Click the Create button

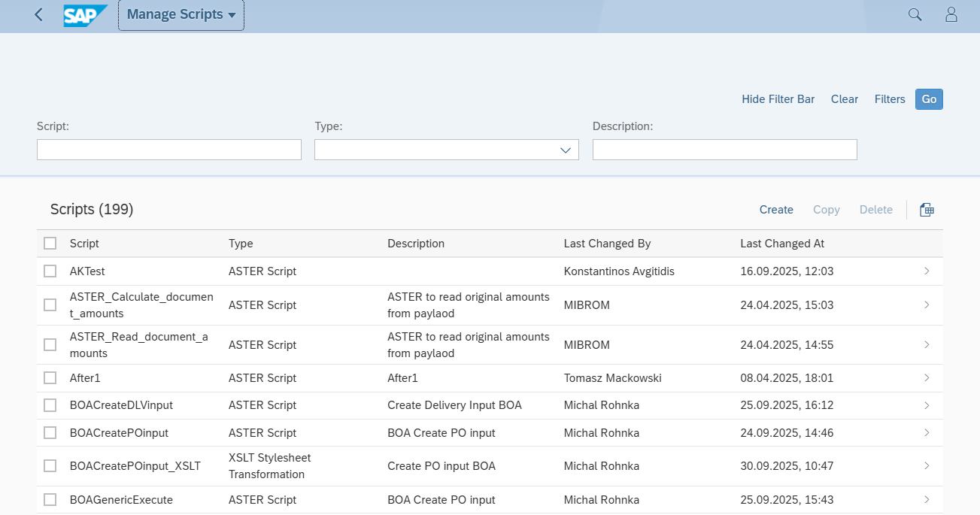click(776, 210)
